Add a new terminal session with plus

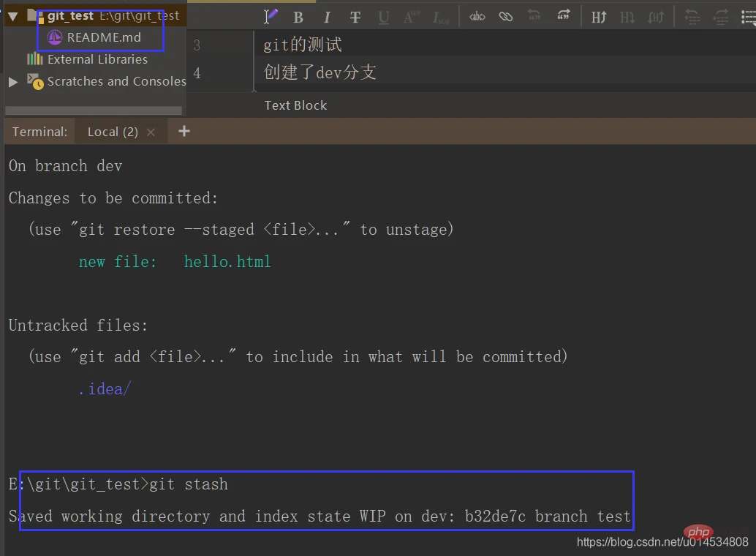point(184,131)
